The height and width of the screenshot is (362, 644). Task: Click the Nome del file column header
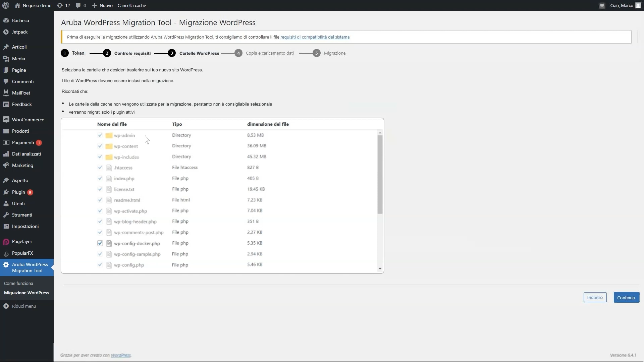click(x=112, y=124)
